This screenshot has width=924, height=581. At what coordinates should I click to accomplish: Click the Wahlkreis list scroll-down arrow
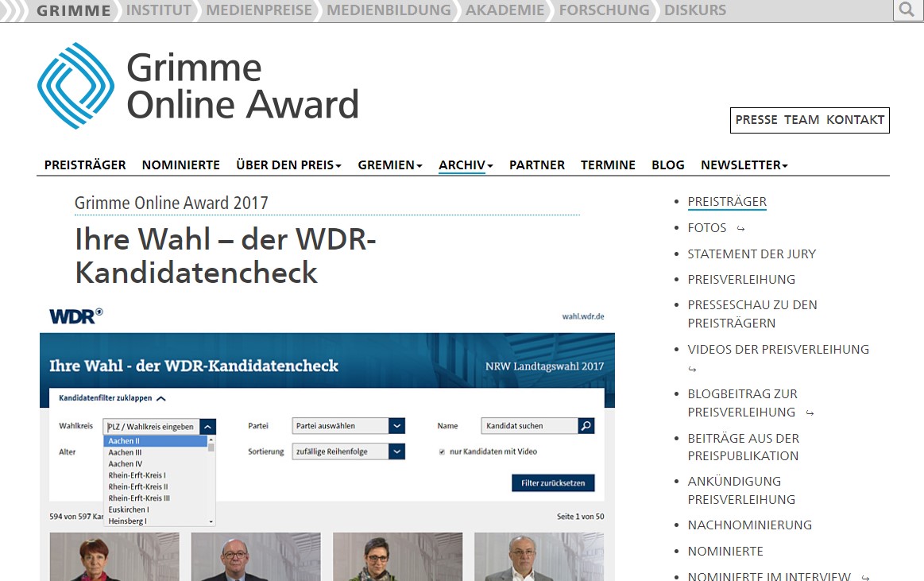211,521
